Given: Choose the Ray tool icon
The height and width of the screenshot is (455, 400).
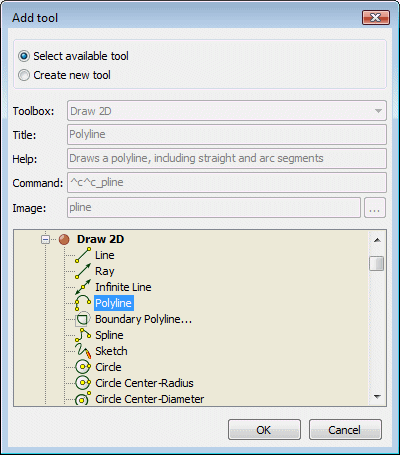Looking at the screenshot, I should point(83,271).
